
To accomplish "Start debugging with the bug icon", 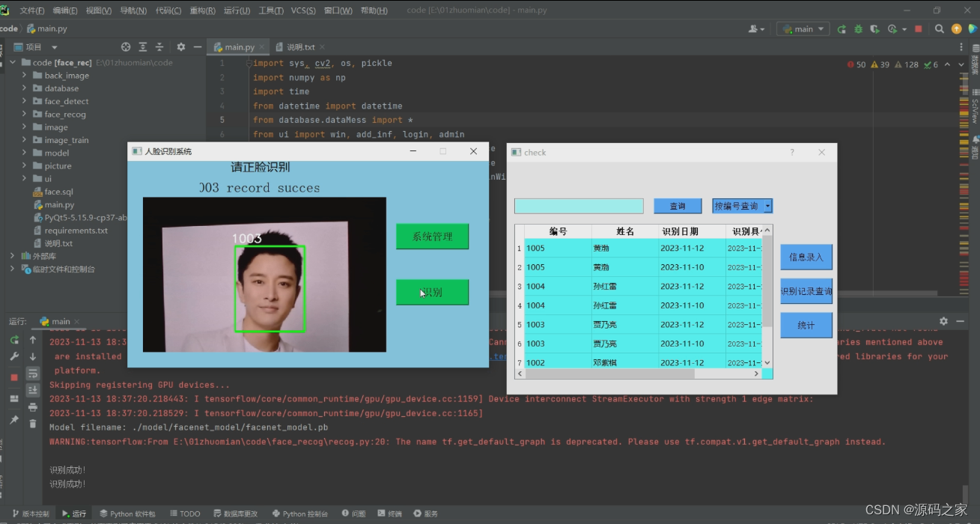I will click(x=858, y=29).
